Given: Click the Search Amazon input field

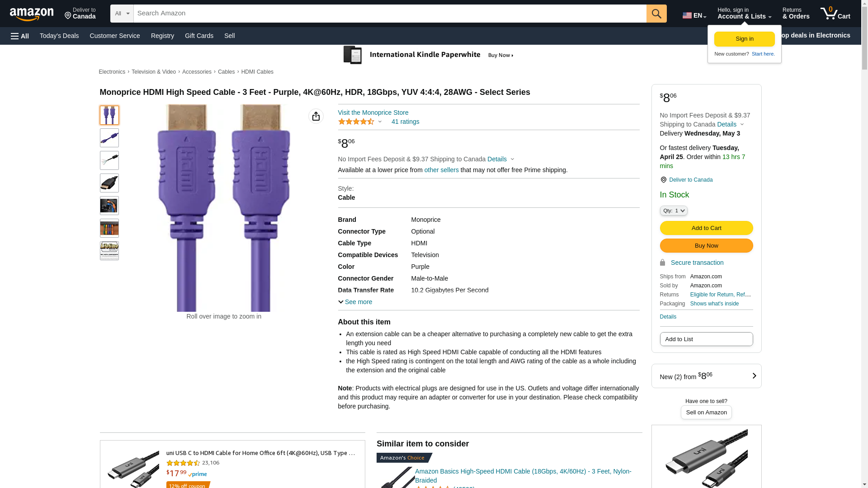Looking at the screenshot, I should (x=390, y=14).
